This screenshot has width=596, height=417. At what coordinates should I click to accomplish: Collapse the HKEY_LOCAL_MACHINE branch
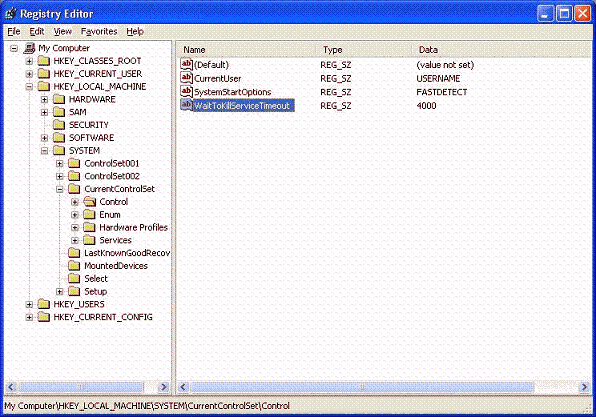coord(29,87)
